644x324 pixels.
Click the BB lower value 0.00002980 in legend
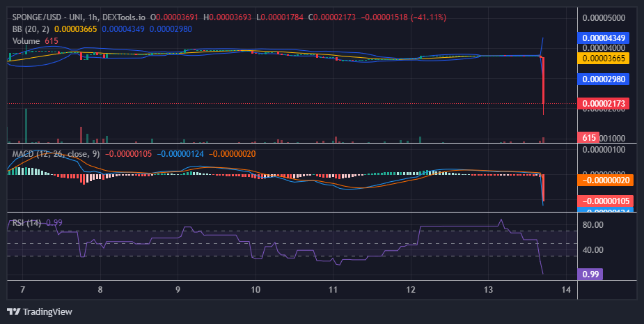pos(171,29)
